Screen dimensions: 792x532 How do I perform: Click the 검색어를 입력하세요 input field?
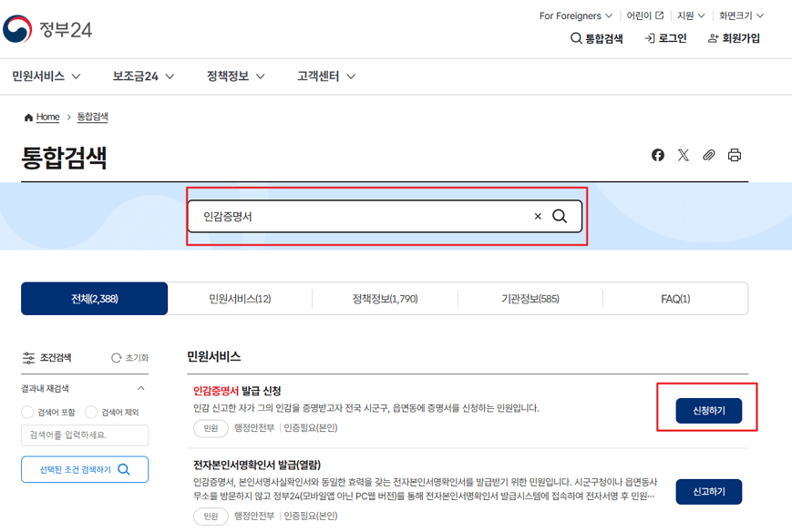84,435
